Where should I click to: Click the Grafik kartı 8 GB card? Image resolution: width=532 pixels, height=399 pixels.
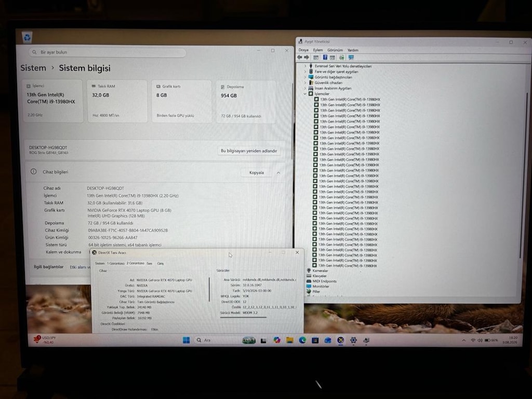click(x=181, y=101)
